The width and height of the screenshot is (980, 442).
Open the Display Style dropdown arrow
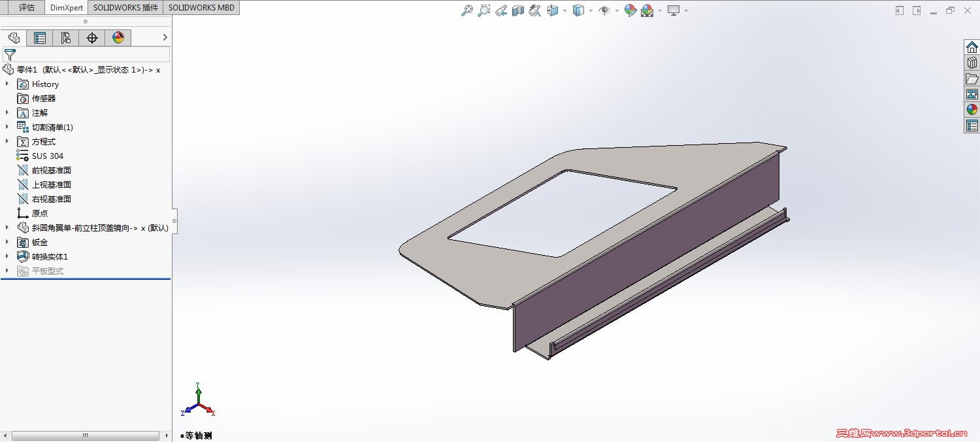(591, 10)
